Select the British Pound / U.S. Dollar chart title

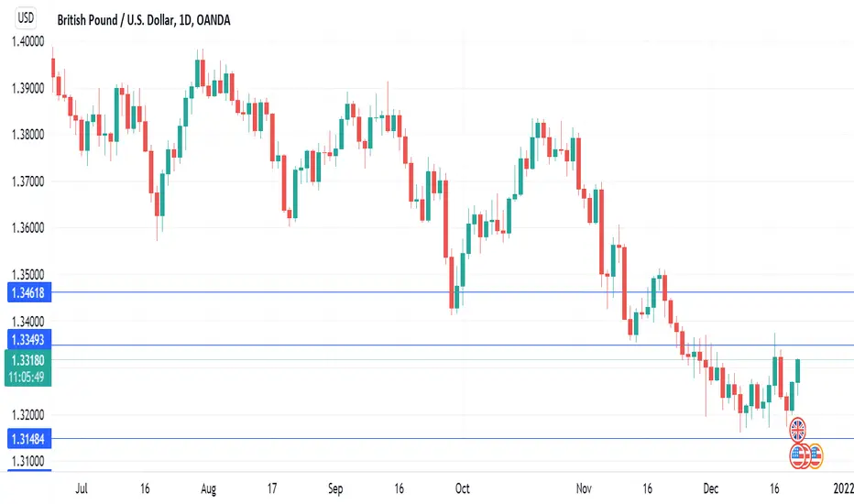(144, 20)
